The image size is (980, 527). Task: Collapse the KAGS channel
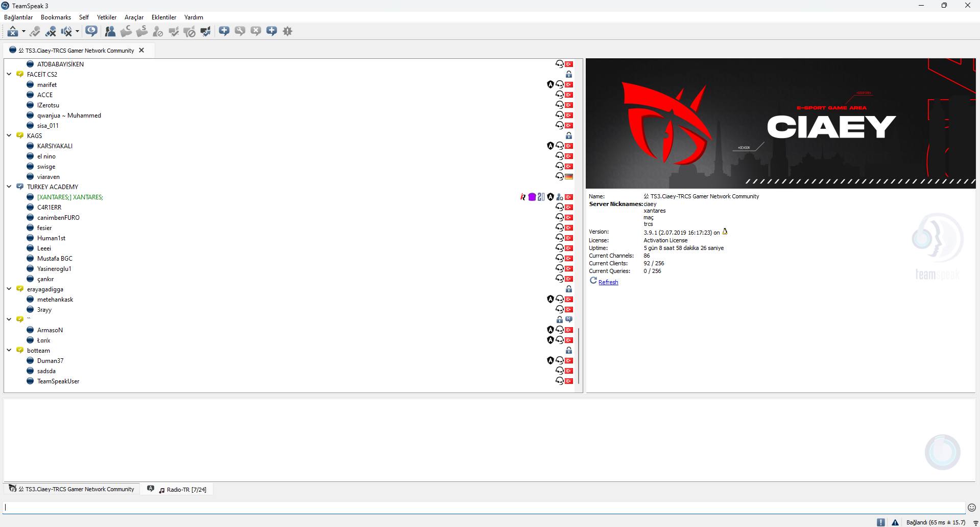click(9, 135)
